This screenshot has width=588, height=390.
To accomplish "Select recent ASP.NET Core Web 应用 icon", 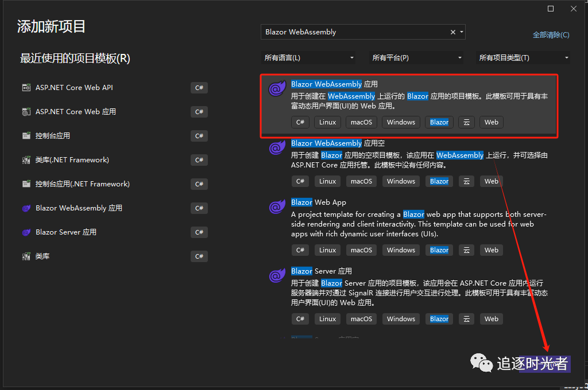I will pos(26,112).
